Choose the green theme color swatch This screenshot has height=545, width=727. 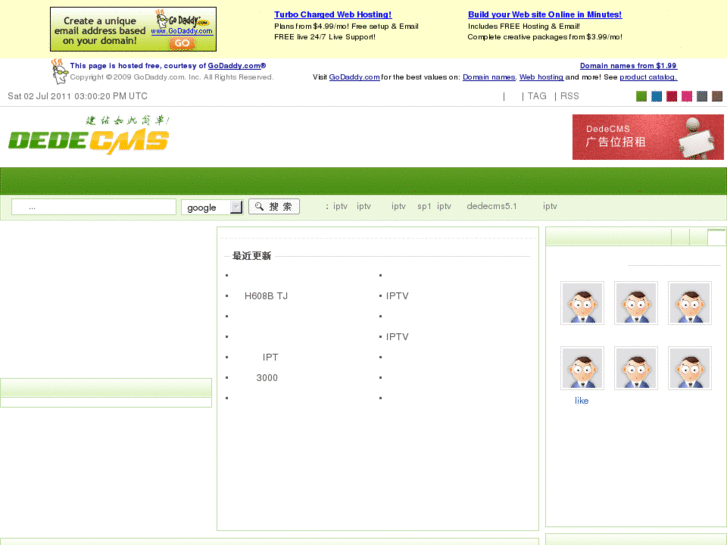641,96
